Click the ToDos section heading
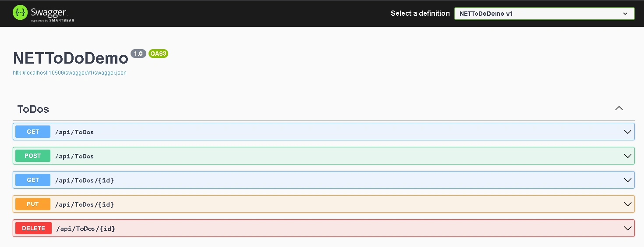This screenshot has height=247, width=644. (33, 109)
